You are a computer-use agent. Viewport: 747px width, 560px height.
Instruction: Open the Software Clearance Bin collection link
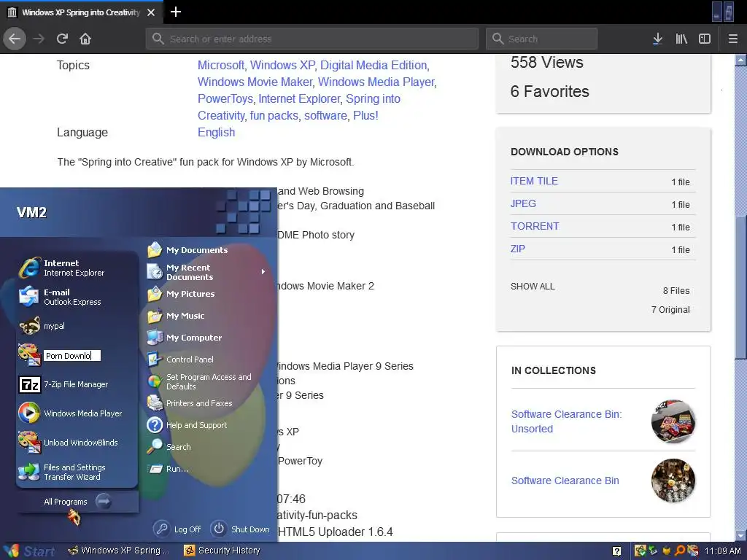click(565, 481)
